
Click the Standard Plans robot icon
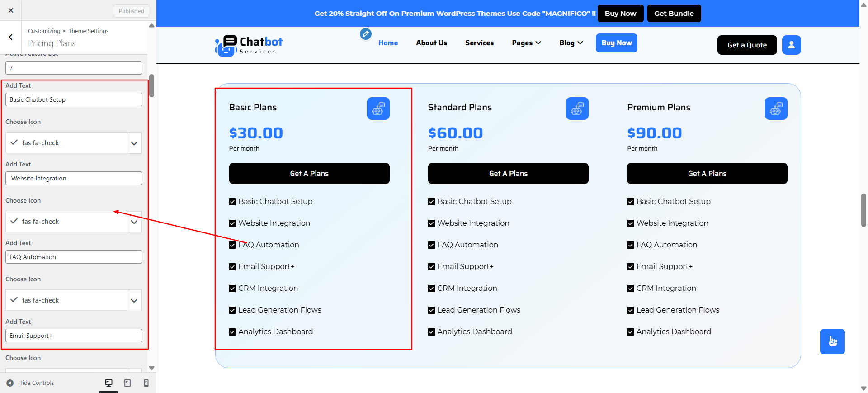click(577, 109)
